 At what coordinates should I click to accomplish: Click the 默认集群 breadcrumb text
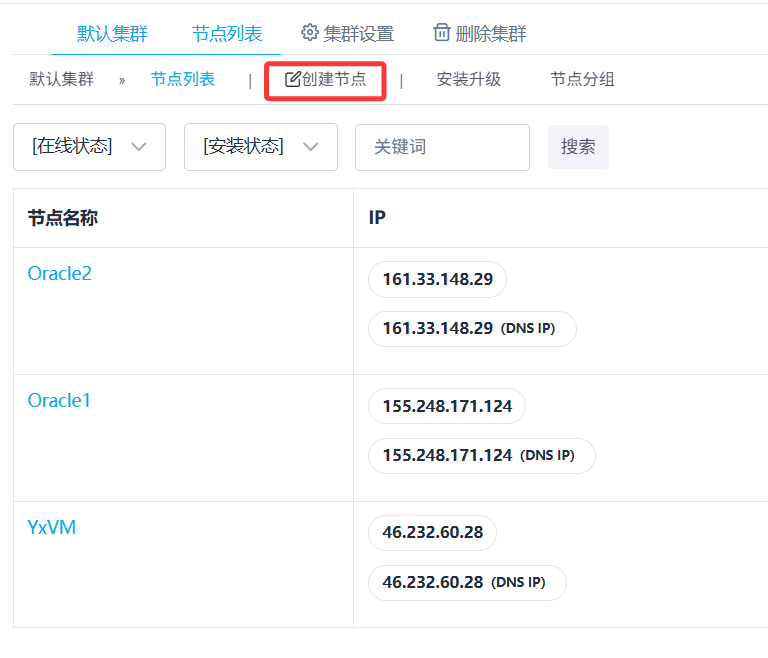(61, 80)
